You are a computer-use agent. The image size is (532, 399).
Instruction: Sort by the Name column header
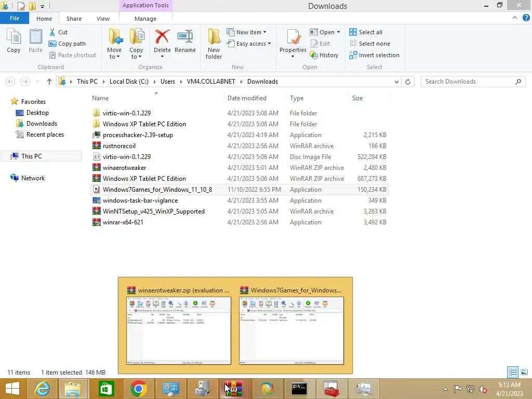pos(157,98)
